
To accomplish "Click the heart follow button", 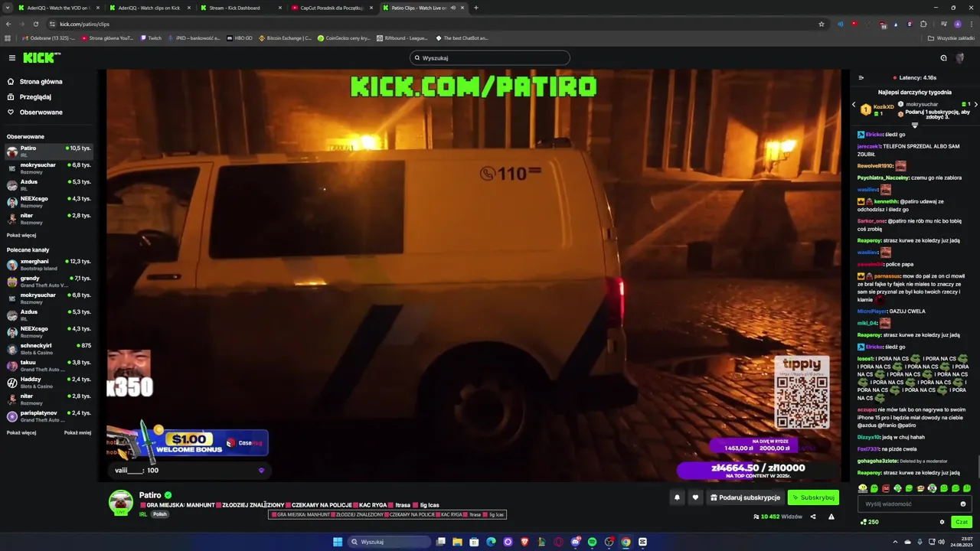I will pyautogui.click(x=695, y=497).
